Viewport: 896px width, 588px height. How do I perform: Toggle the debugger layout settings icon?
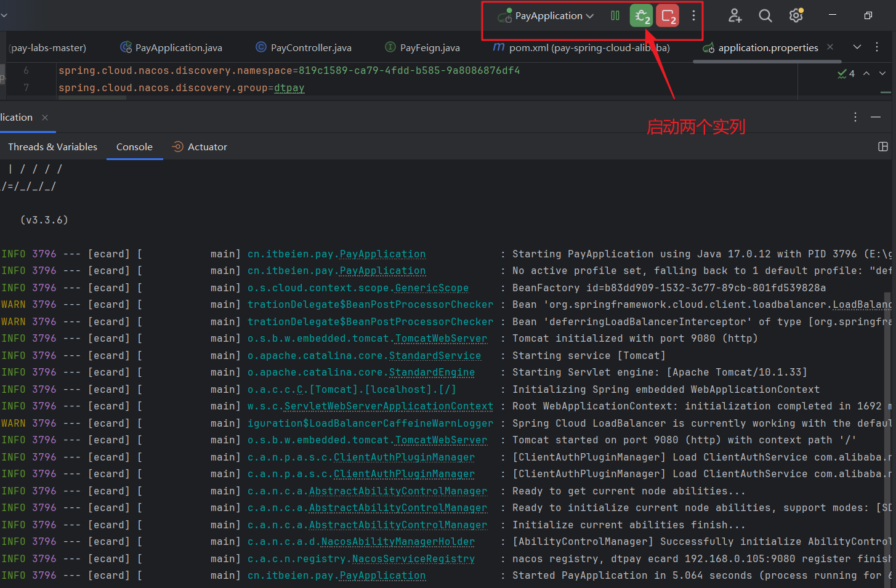pyautogui.click(x=883, y=147)
